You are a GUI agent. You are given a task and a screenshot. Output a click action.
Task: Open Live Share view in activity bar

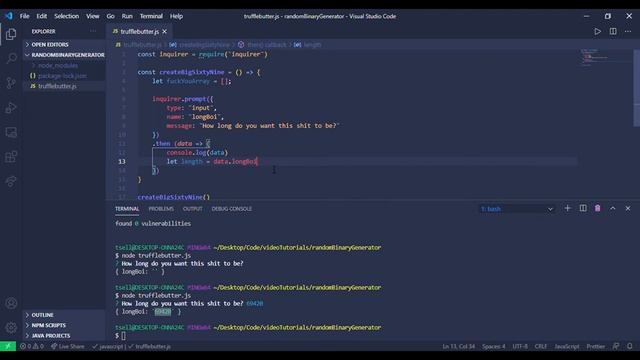(11, 181)
